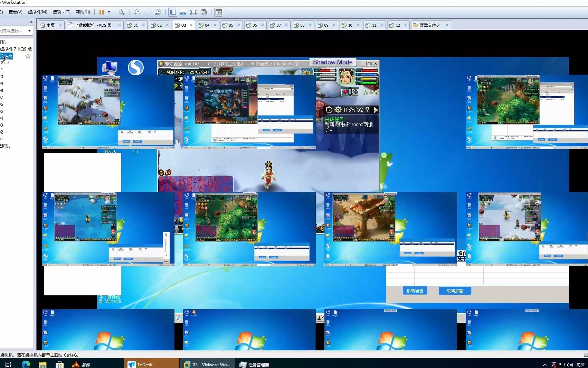588x368 pixels.
Task: Click Send Ctrl+Alt+Del toolbar icon
Action: pos(122,12)
